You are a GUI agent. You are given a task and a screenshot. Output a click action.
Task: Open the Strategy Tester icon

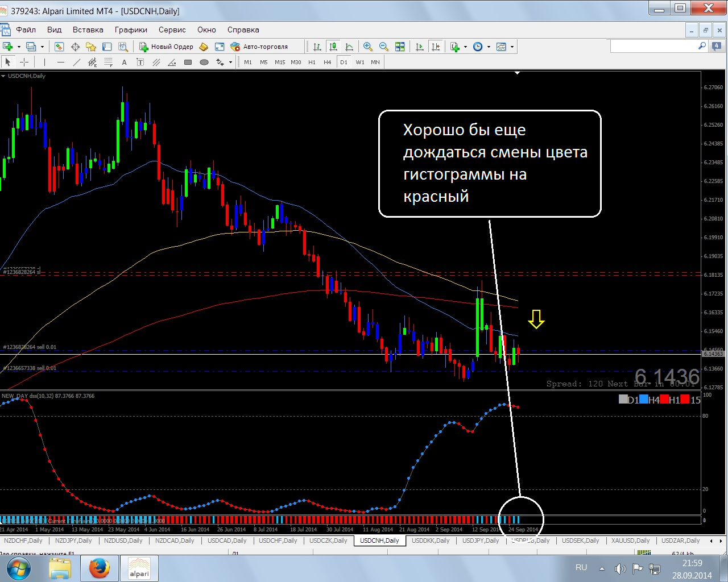pos(123,47)
